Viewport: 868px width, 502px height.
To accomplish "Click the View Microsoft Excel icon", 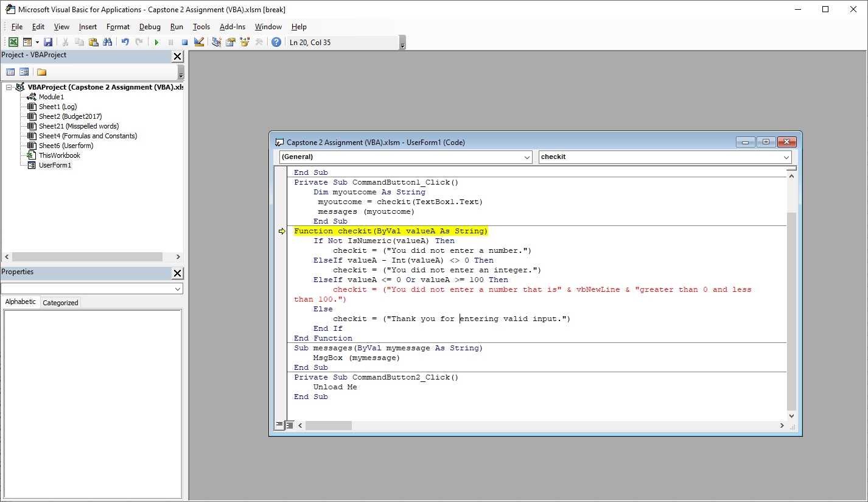I will (x=13, y=41).
